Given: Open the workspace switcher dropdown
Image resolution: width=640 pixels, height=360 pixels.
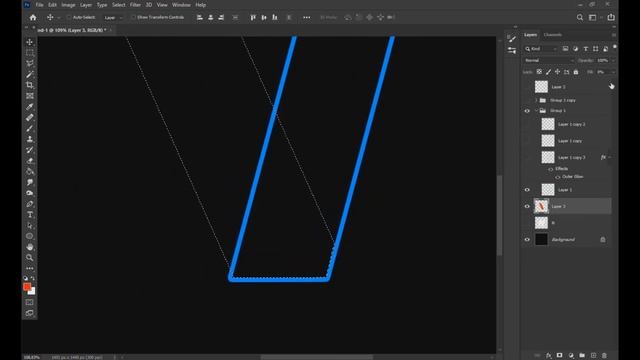Looking at the screenshot, I should (x=594, y=17).
